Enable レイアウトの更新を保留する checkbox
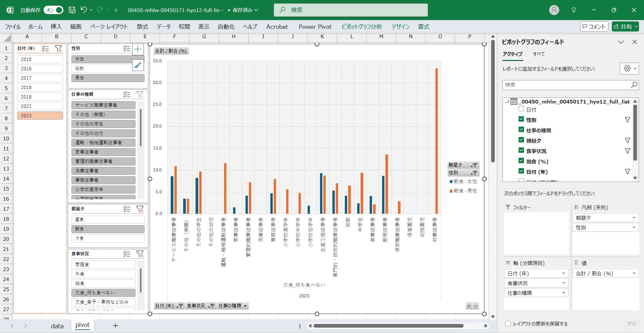This screenshot has height=333, width=644. coord(508,324)
